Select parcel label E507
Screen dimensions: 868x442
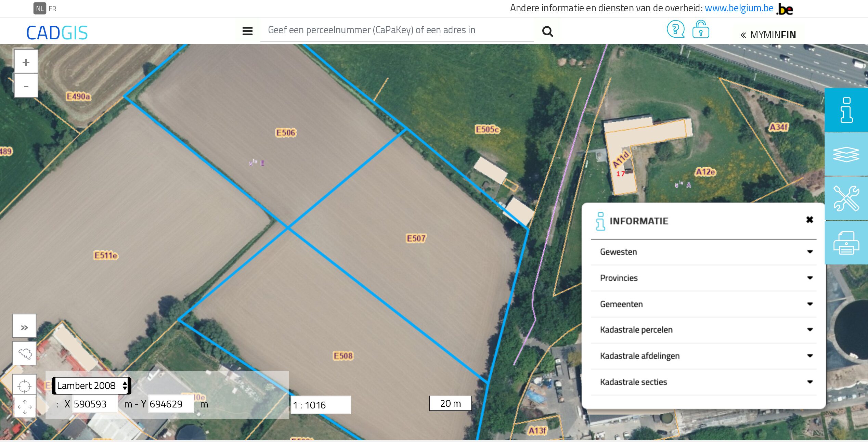coord(416,238)
